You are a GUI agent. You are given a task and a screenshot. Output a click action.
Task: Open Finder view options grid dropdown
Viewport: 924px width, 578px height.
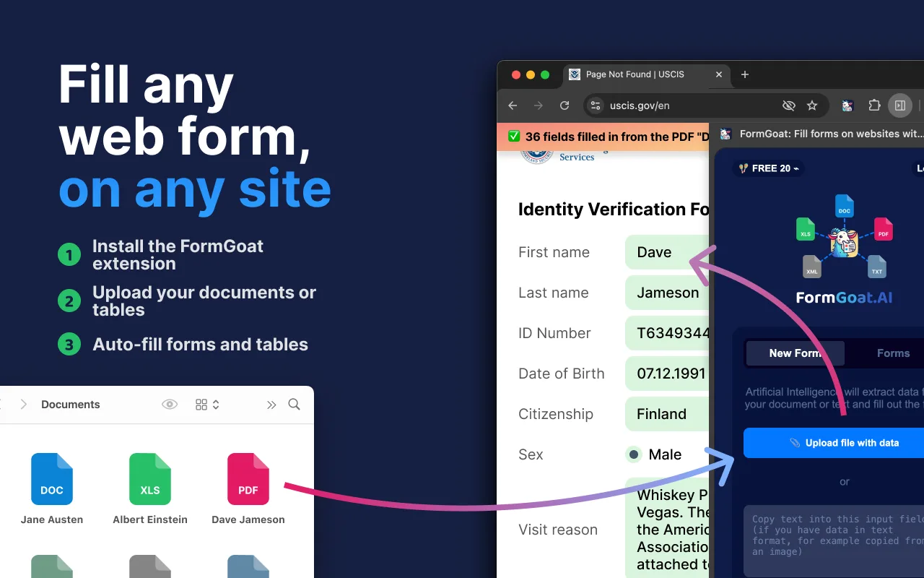pyautogui.click(x=207, y=405)
